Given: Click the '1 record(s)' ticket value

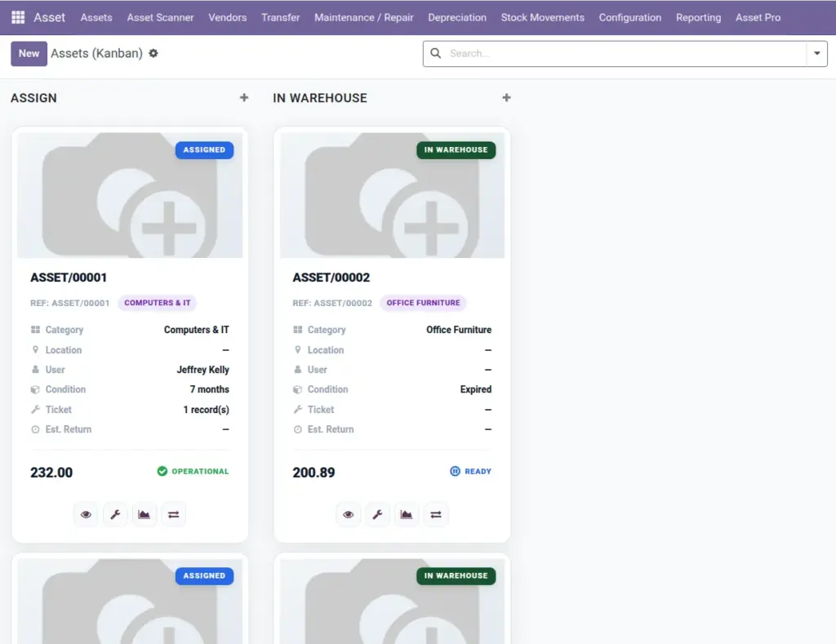Looking at the screenshot, I should (x=207, y=410).
